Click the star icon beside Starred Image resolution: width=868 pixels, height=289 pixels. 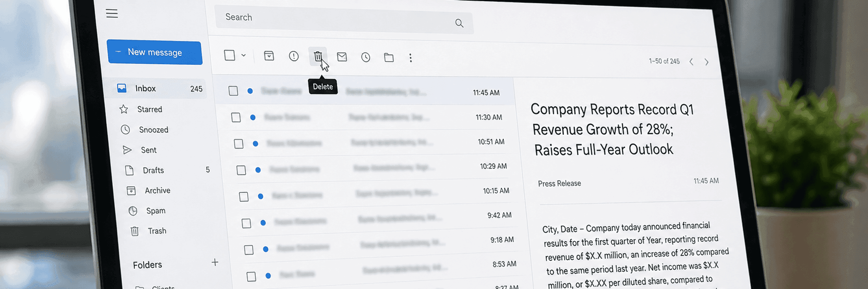click(124, 109)
